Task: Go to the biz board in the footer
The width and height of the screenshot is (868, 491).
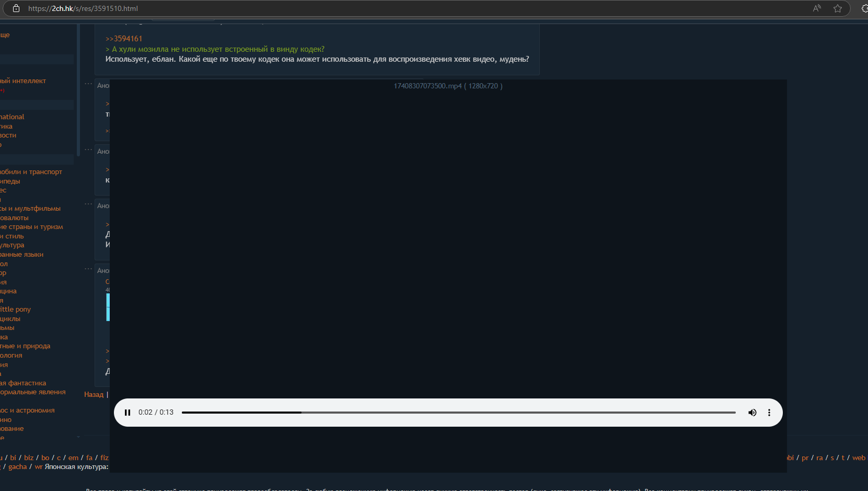Action: click(x=29, y=458)
